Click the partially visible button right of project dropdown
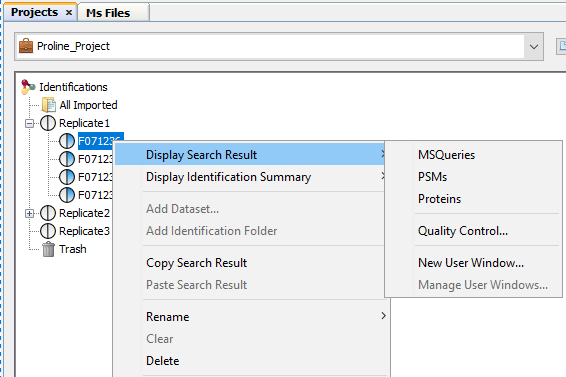566x377 pixels. pyautogui.click(x=561, y=46)
